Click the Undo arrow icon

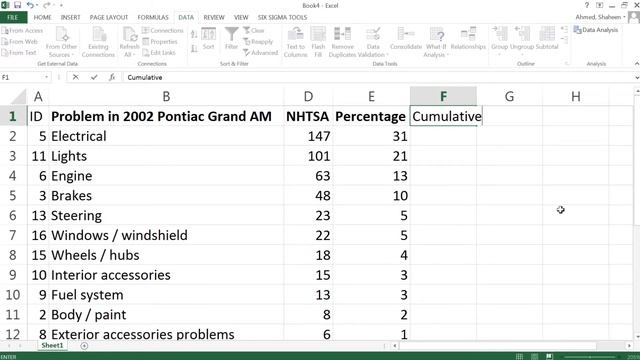[x=30, y=5]
